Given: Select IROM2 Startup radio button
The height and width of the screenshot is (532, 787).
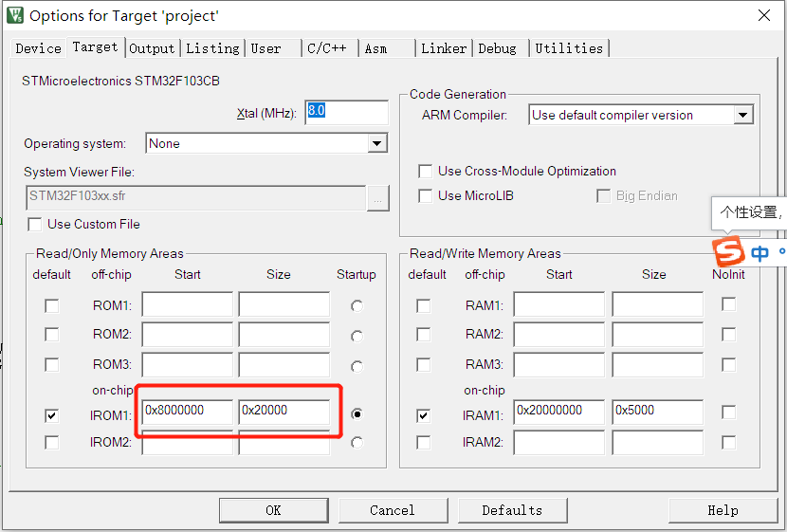Looking at the screenshot, I should pyautogui.click(x=357, y=442).
